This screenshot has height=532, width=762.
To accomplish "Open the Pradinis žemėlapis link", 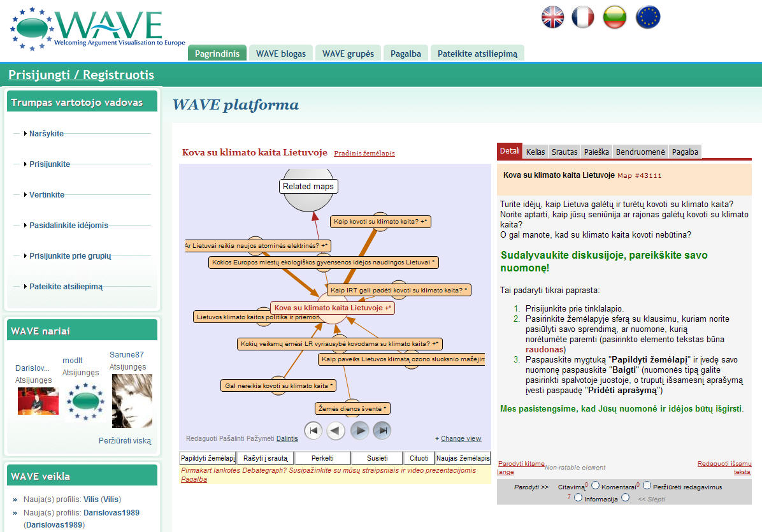I will point(364,153).
